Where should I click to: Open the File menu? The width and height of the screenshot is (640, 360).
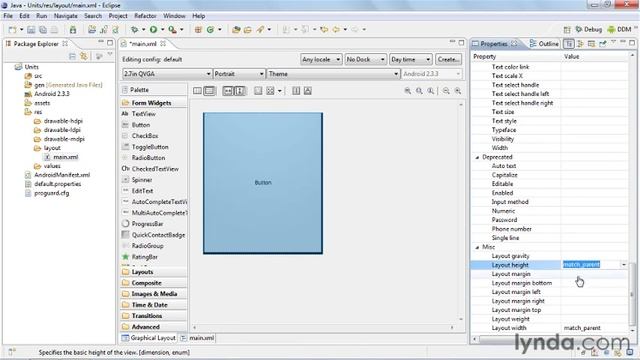point(8,16)
